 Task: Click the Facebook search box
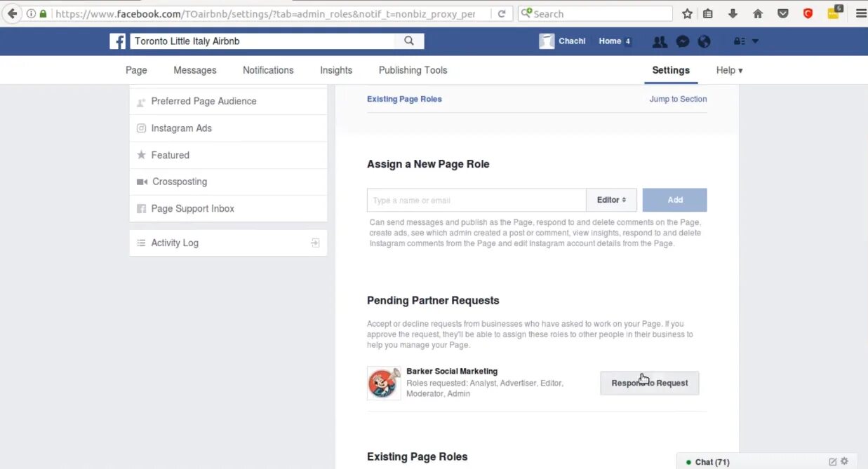coord(262,41)
